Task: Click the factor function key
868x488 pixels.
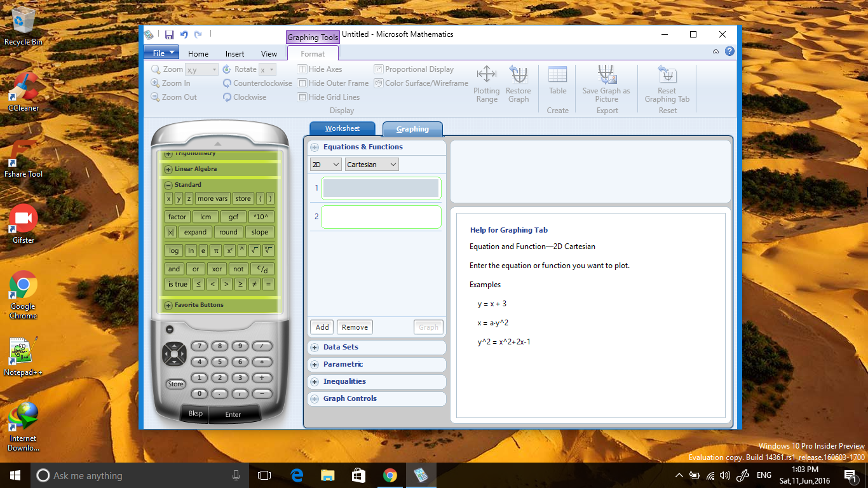Action: pos(177,217)
